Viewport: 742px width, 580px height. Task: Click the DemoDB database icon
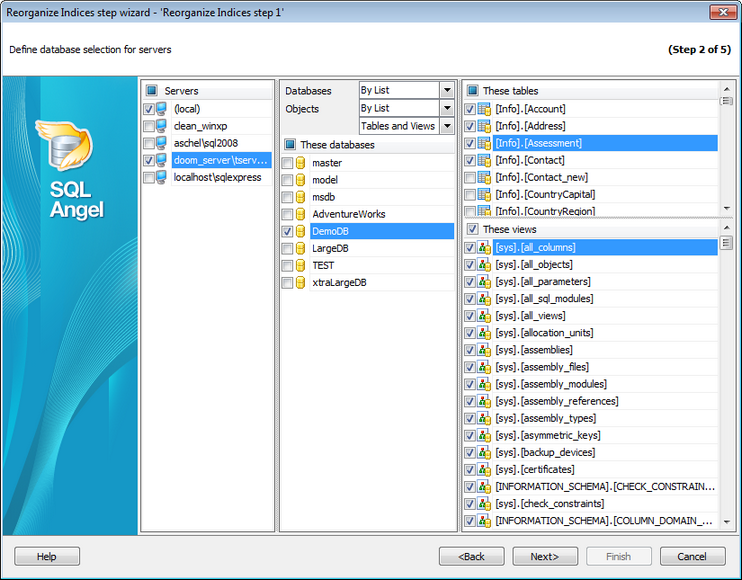point(300,231)
